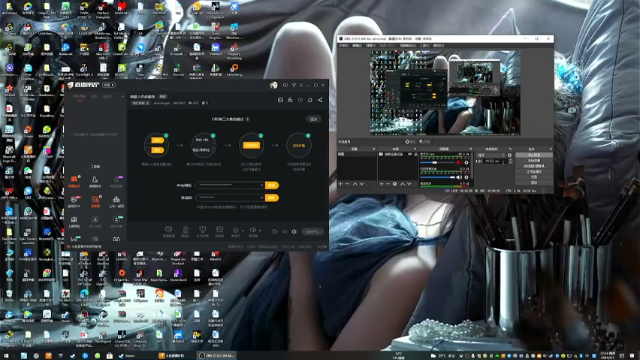640x360 pixels.
Task: Reveal stream key via eye icon in field
Action: point(262,198)
